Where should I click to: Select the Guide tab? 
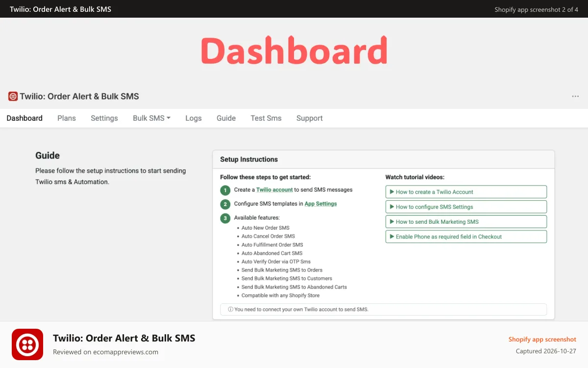226,118
